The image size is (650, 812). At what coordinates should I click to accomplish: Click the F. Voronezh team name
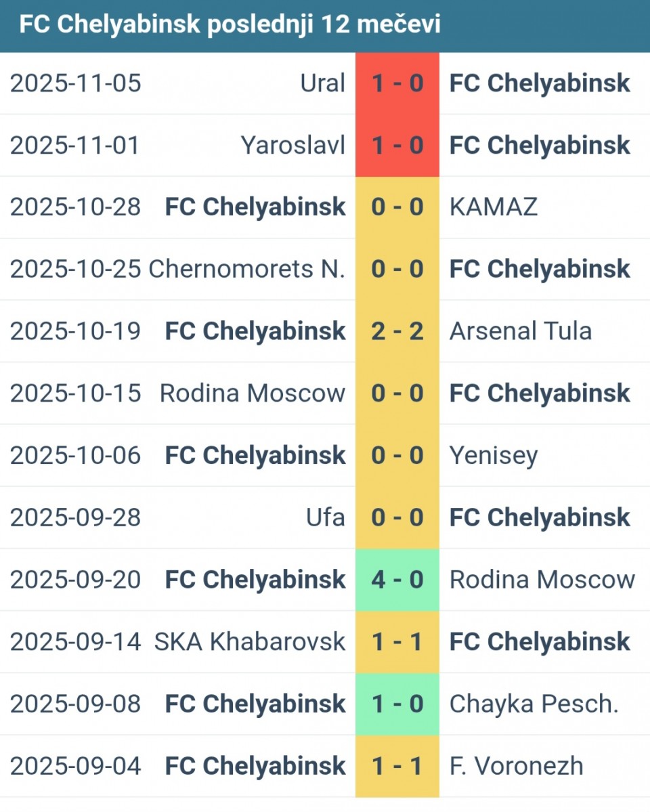[x=516, y=766]
